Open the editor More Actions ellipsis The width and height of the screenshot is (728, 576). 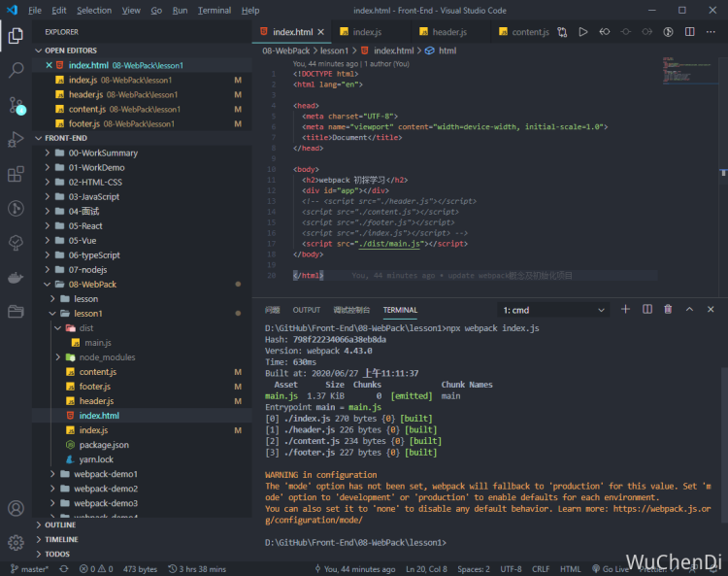[x=711, y=32]
